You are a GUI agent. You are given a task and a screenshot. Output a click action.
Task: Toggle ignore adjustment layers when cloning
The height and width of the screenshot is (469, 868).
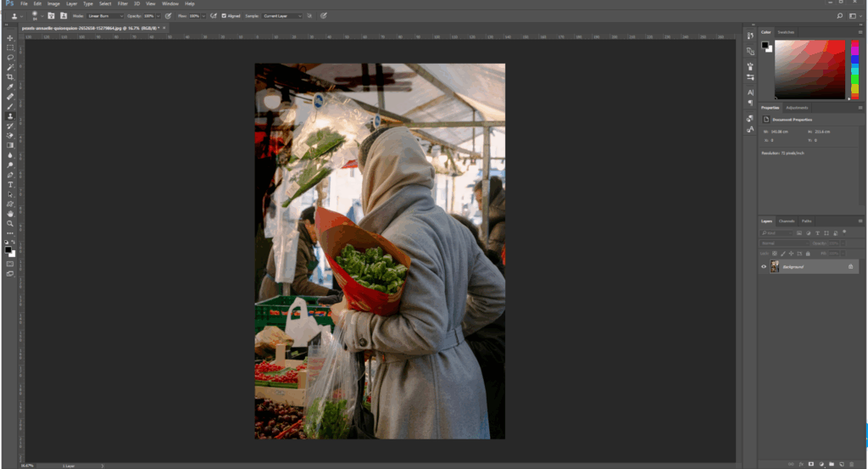click(309, 16)
